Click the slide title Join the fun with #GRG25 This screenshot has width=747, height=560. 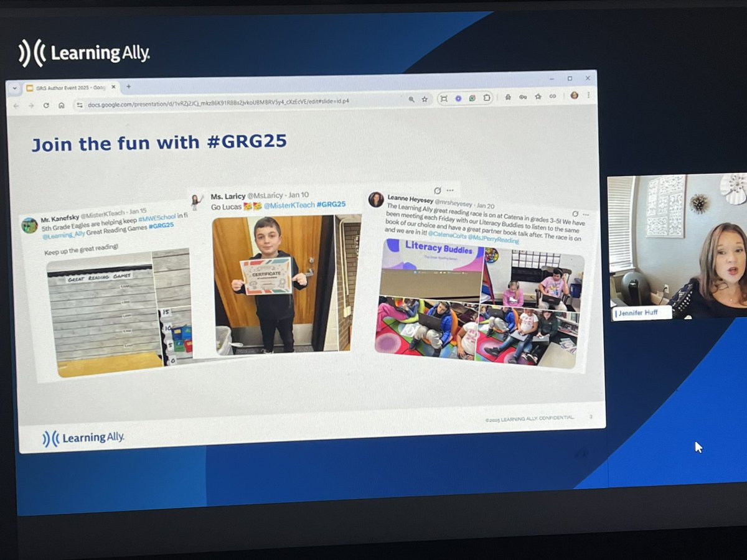click(x=159, y=143)
